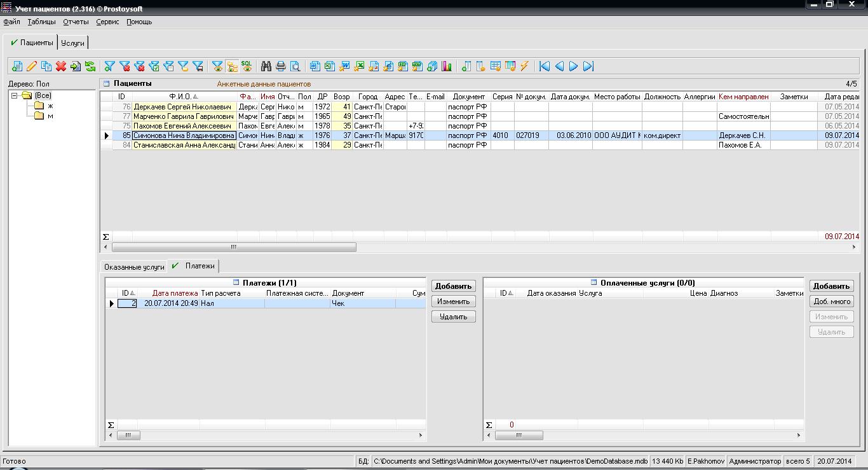Image resolution: width=868 pixels, height=470 pixels.
Task: Click the import data icon with green arrow
Action: [76, 66]
